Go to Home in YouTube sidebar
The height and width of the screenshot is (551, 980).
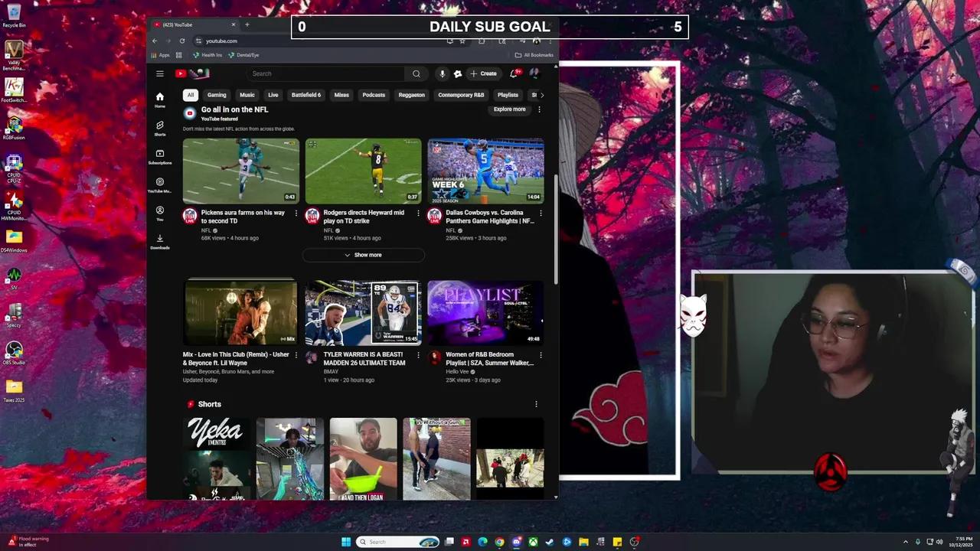pyautogui.click(x=159, y=99)
